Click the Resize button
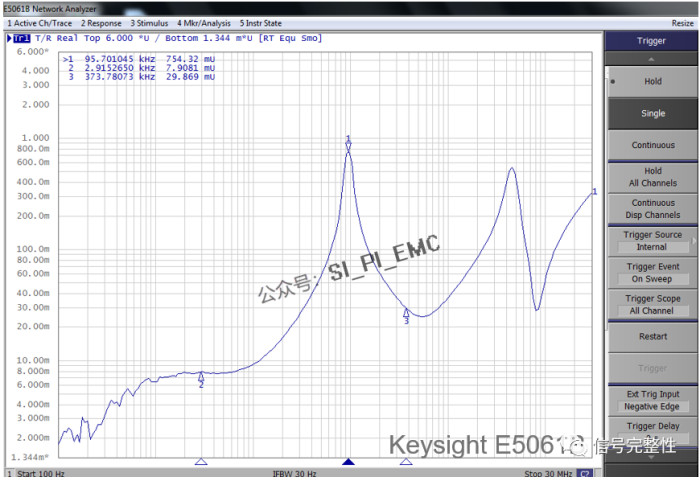Image resolution: width=700 pixels, height=477 pixels. (x=683, y=23)
